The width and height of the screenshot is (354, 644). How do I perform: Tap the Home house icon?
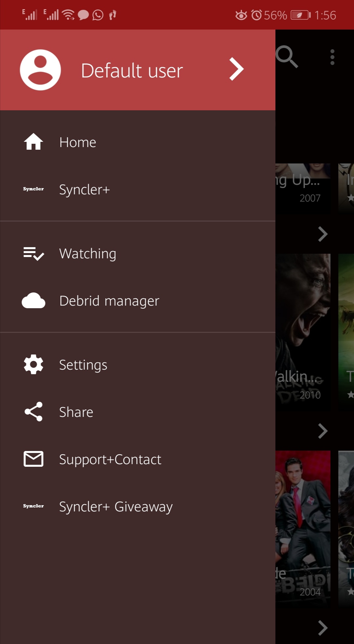tap(33, 142)
